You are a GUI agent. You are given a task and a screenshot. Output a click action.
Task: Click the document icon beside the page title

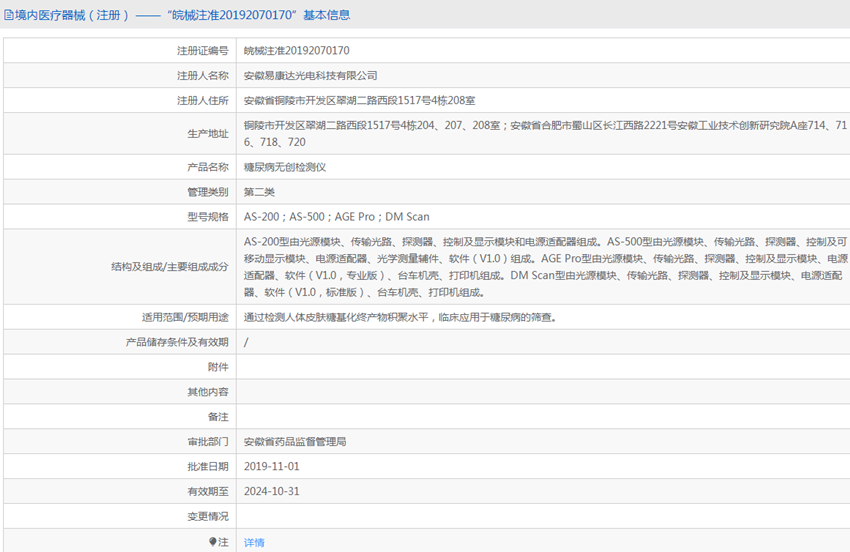click(9, 15)
